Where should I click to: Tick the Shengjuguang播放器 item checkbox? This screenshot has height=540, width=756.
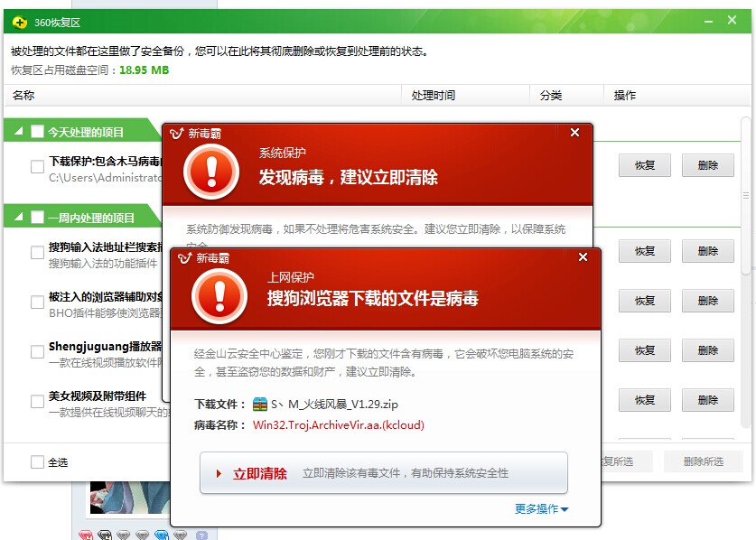point(37,351)
